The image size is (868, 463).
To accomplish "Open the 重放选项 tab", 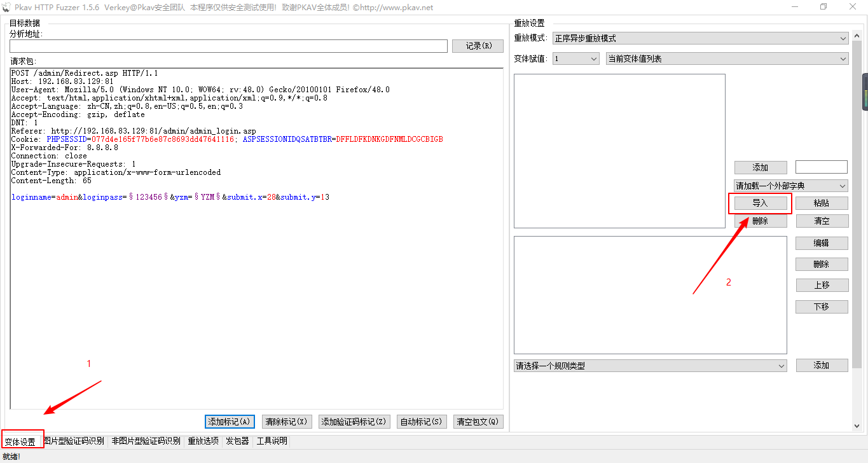I will pos(203,440).
